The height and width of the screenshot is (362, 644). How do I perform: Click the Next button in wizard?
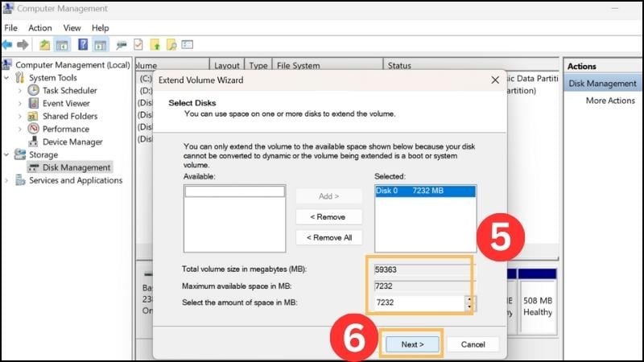(x=411, y=344)
